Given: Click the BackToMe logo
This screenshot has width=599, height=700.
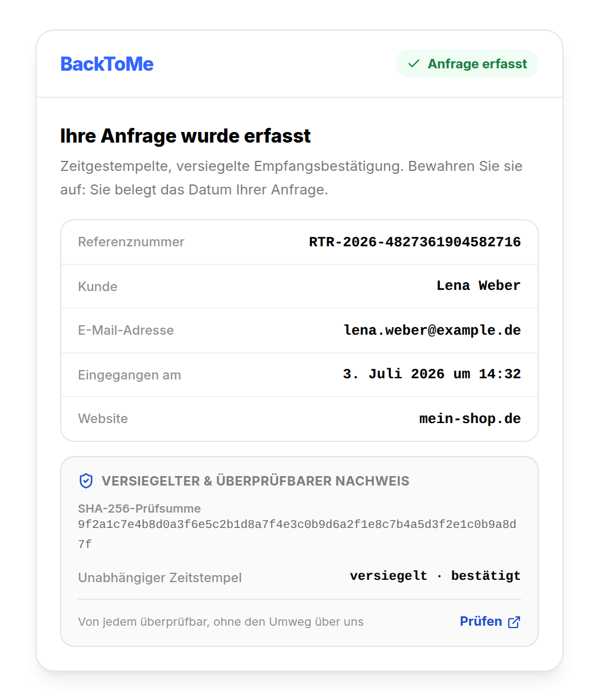Looking at the screenshot, I should pos(107,64).
